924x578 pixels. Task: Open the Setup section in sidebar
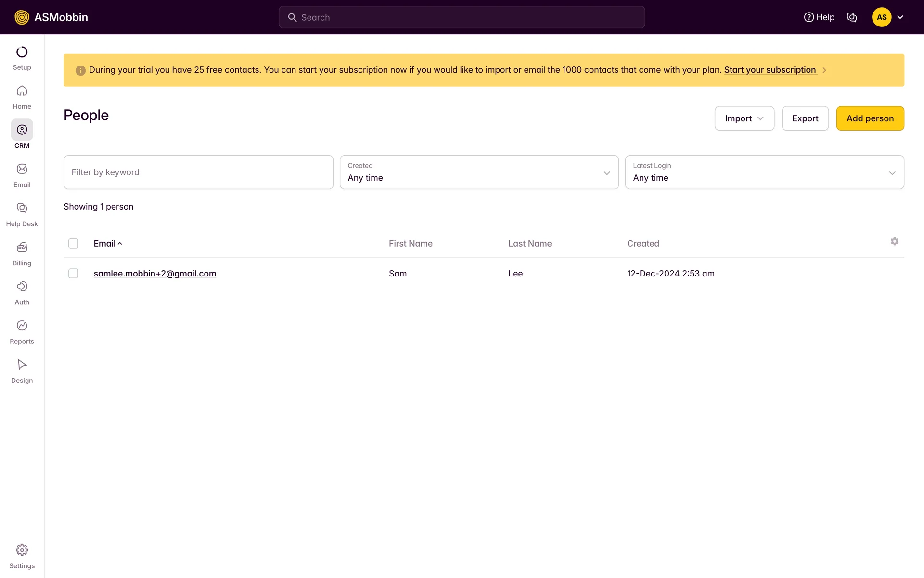22,58
